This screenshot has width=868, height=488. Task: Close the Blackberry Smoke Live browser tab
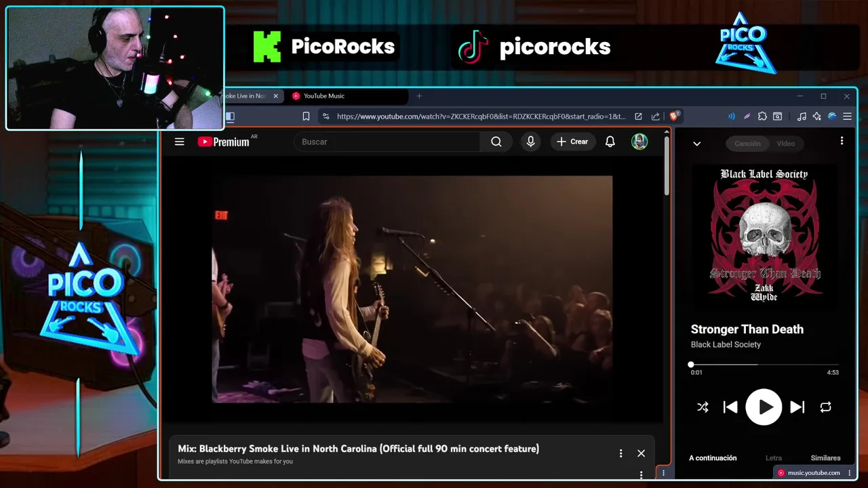(x=275, y=96)
